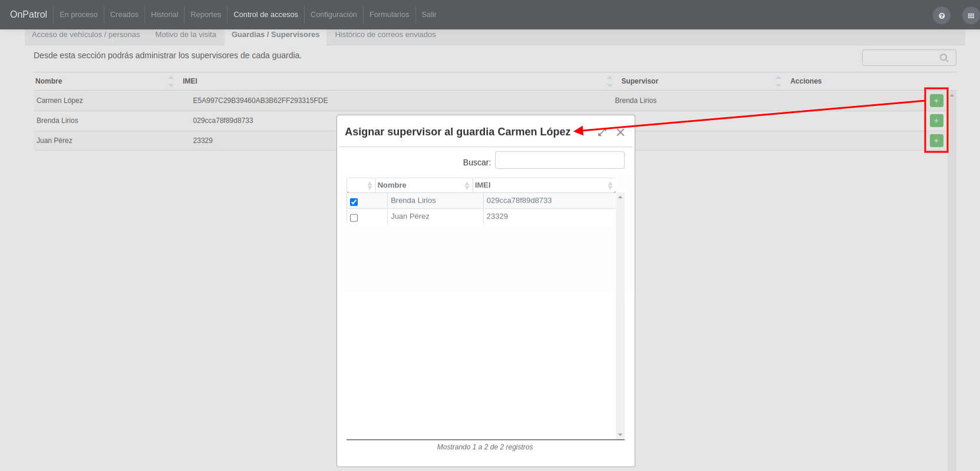Check the Juan Pérez supervisor checkbox
Image resolution: width=980 pixels, height=471 pixels.
pyautogui.click(x=354, y=218)
